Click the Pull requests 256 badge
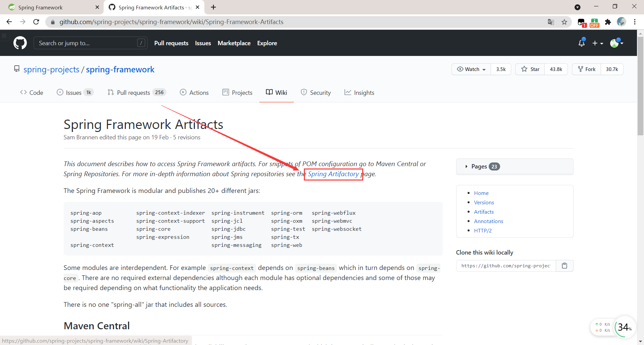 pyautogui.click(x=159, y=92)
